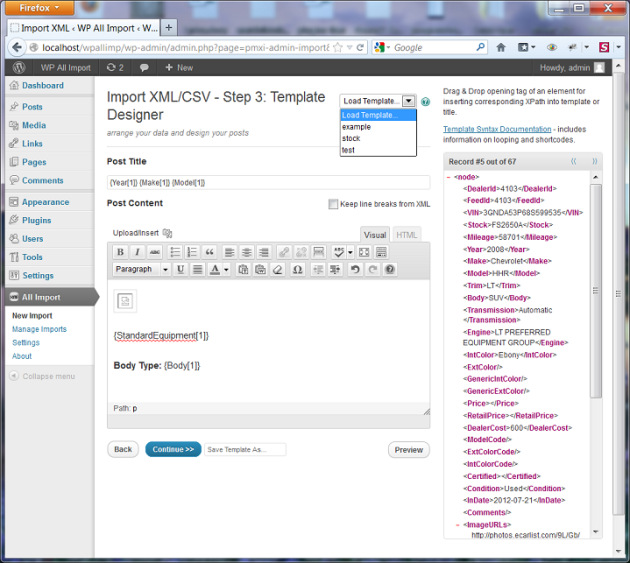Switch to the HTML editor tab
The width and height of the screenshot is (630, 563).
[407, 235]
